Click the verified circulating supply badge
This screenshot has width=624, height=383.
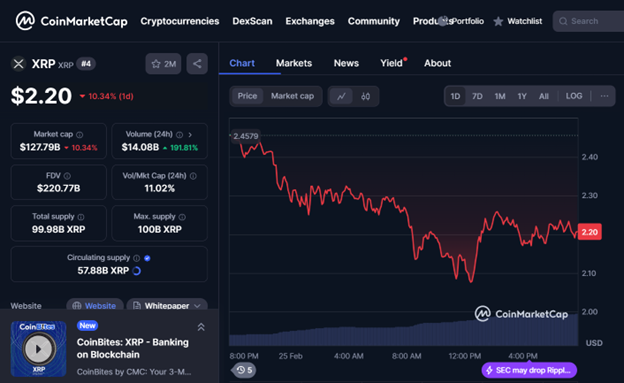tap(147, 258)
